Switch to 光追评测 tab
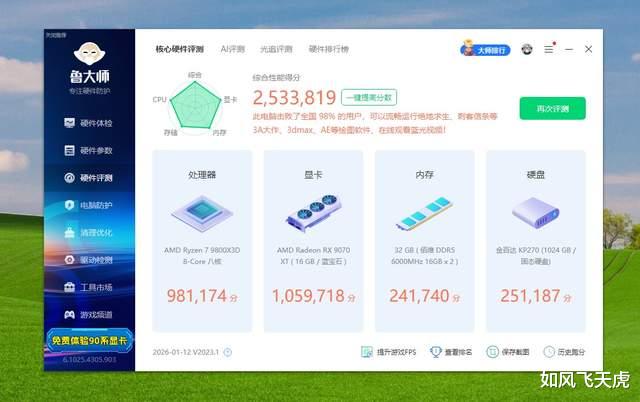640x402 pixels. (x=276, y=49)
